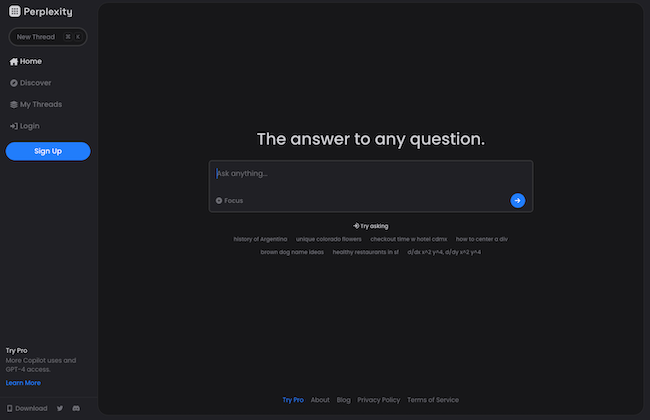Image resolution: width=650 pixels, height=420 pixels.
Task: Select 'unique colorado flowers' suggestion
Action: (328, 239)
